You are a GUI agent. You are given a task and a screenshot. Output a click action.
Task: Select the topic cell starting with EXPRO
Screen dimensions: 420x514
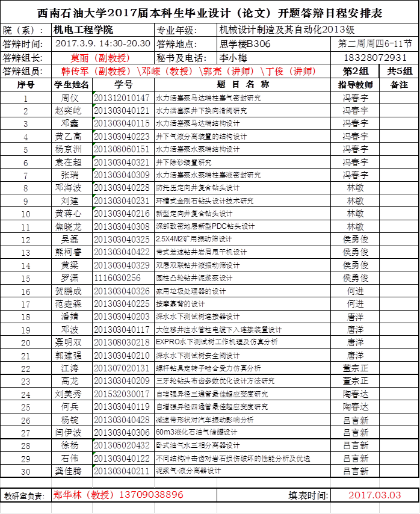[x=242, y=342]
